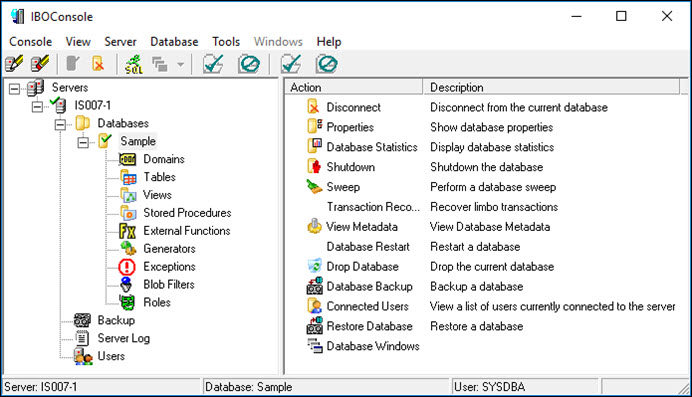This screenshot has width=692, height=397.
Task: Click the View Metadata action icon
Action: [314, 226]
